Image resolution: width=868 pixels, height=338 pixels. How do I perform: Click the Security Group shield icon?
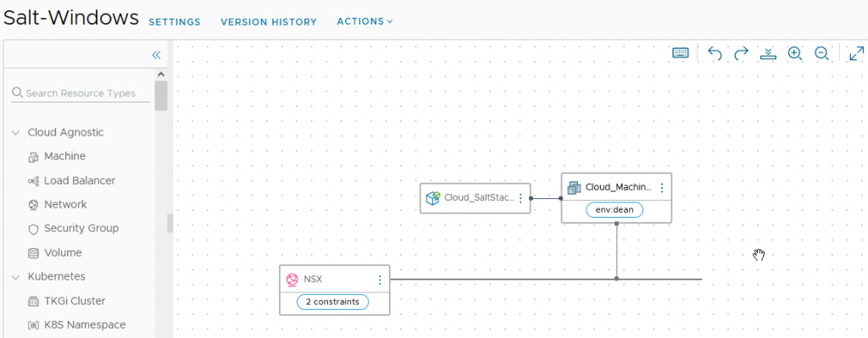coord(33,229)
